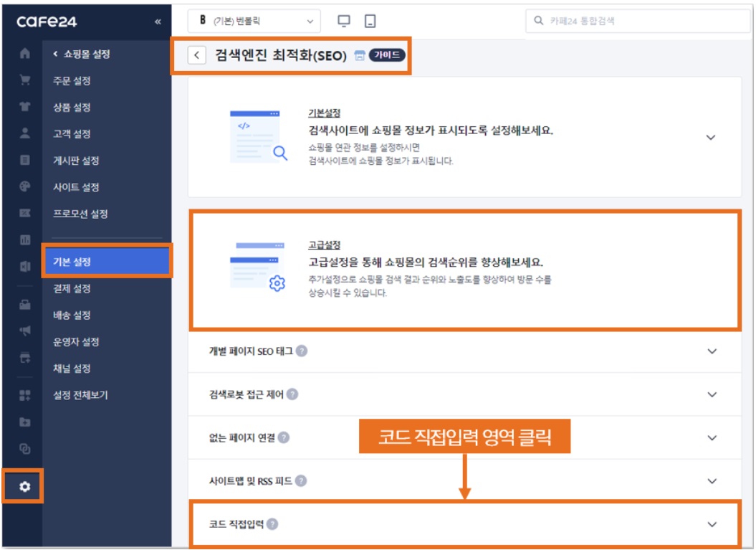Open the person customers icon
This screenshot has height=550, width=756.
[x=25, y=133]
